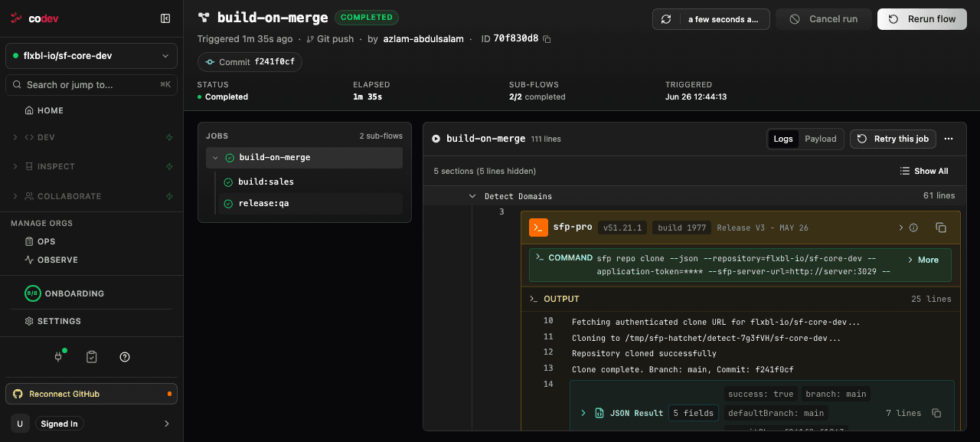Open the help question mark icon
The height and width of the screenshot is (442, 980).
125,356
